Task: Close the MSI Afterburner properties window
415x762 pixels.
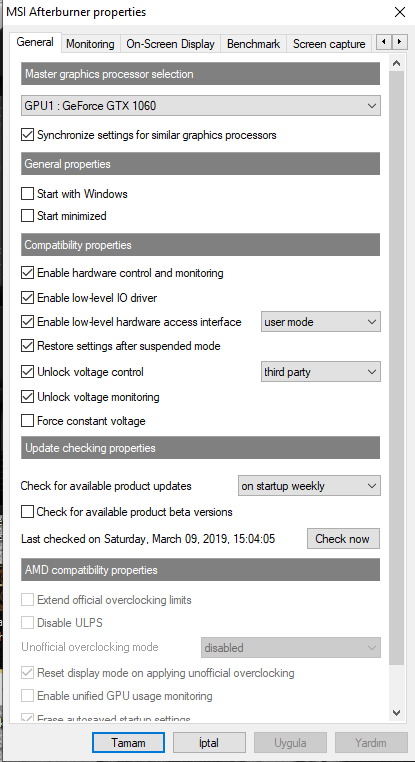Action: pyautogui.click(x=399, y=12)
